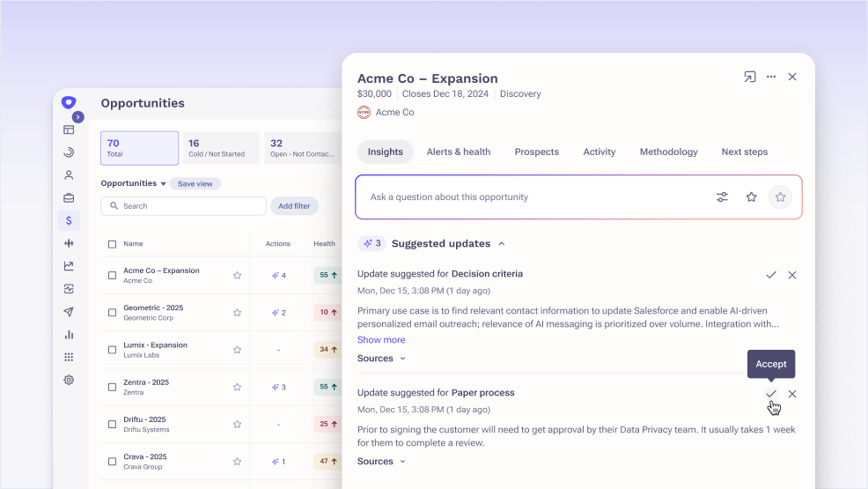Click the 10 health score for Geometric
This screenshot has width=868, height=489.
[327, 312]
